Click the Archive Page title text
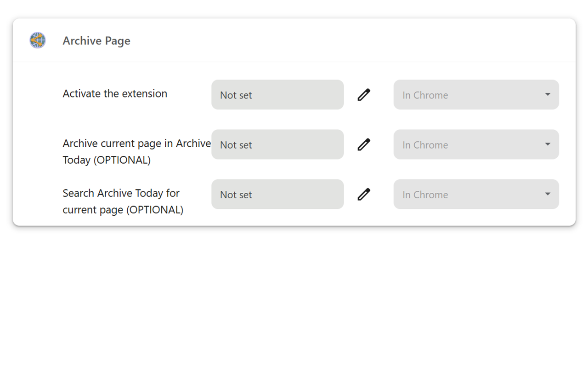This screenshot has width=588, height=368. click(x=96, y=41)
